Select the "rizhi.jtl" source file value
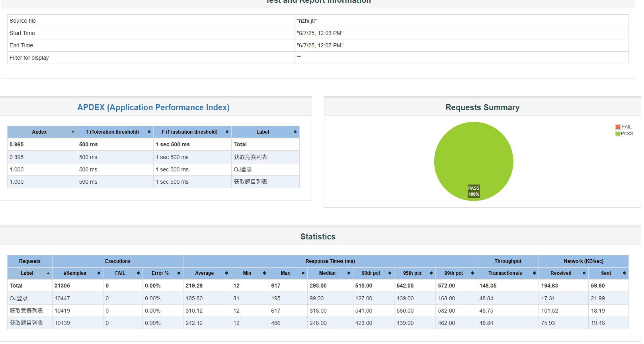The width and height of the screenshot is (644, 344). point(306,21)
